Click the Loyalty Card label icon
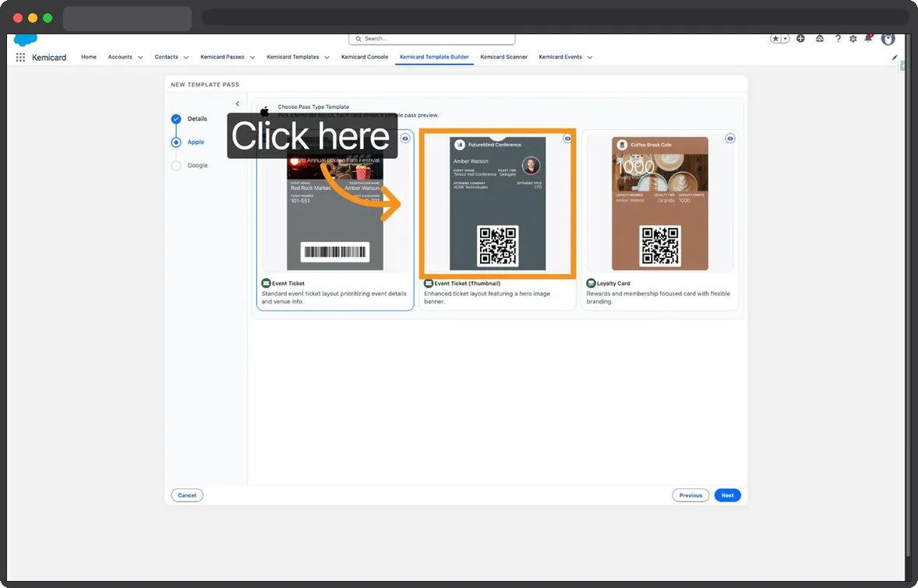The width and height of the screenshot is (918, 588). click(x=591, y=283)
